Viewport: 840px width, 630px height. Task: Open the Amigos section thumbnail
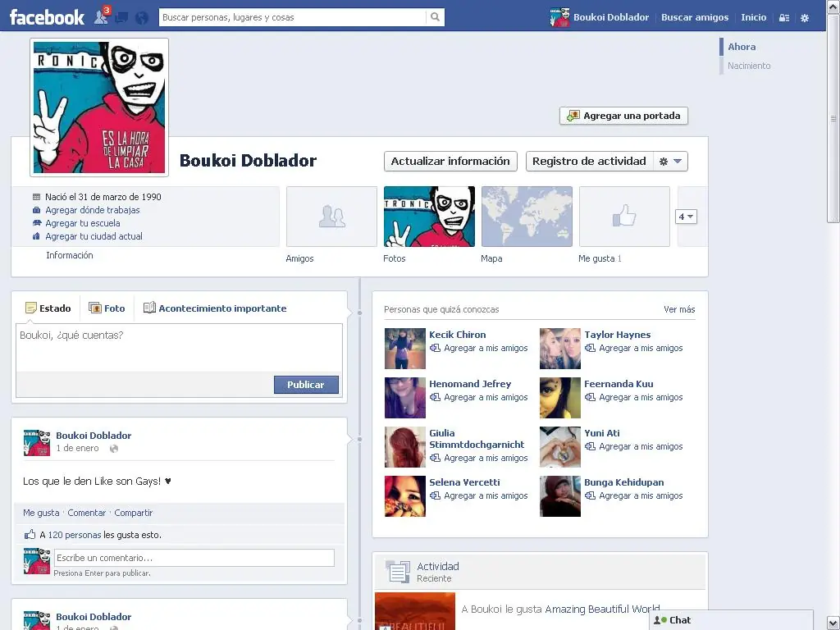tap(331, 217)
